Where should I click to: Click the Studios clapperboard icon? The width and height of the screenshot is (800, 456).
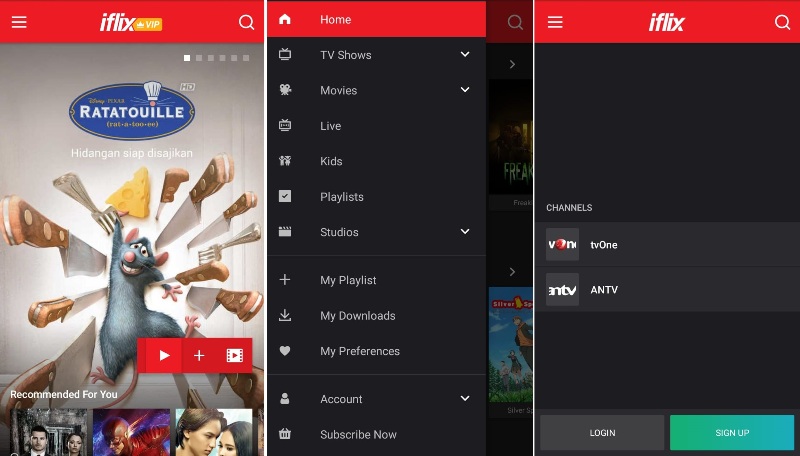coord(285,232)
